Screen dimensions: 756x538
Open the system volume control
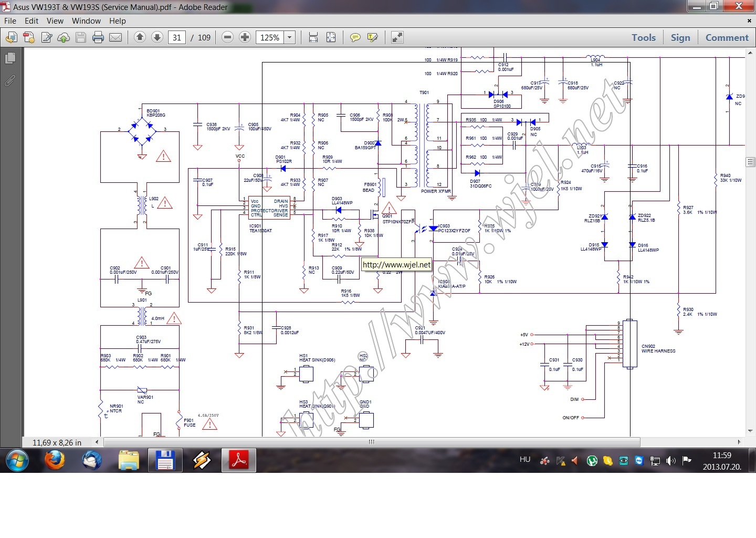coord(671,461)
